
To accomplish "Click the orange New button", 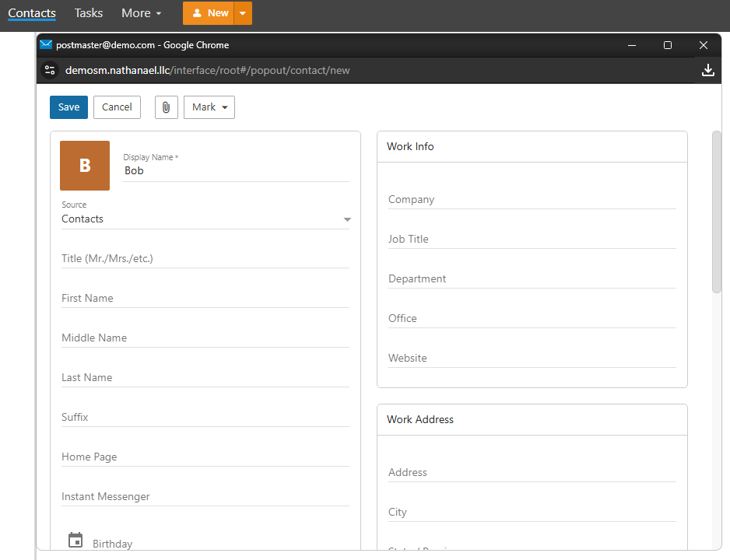I will tap(209, 13).
